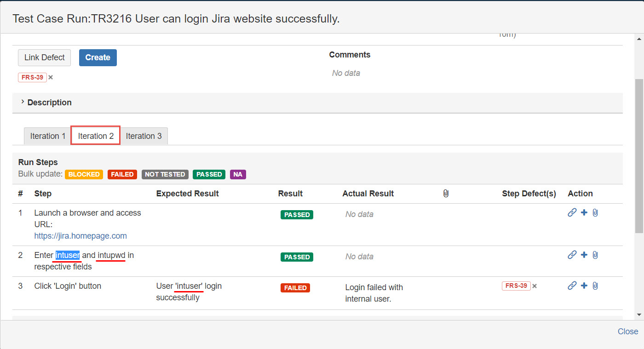Click link defect icon for step 2
Viewport: 644px width, 349px height.
[572, 255]
